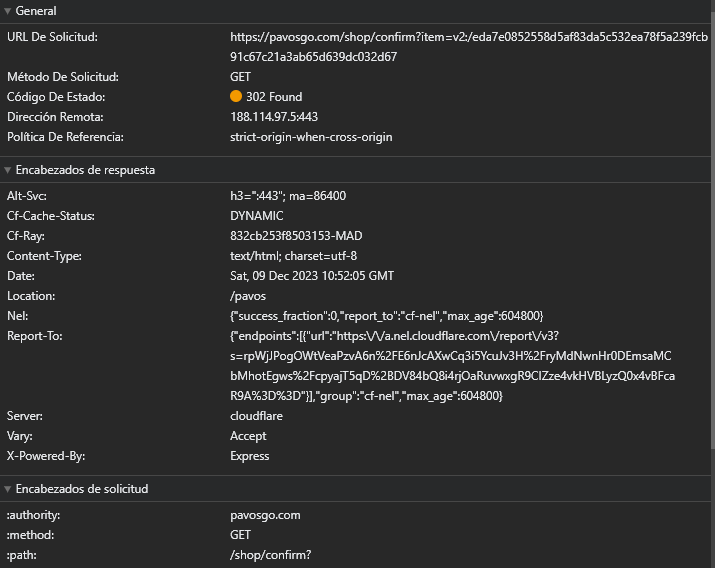
Task: Click the 302 Found status code value
Action: [x=273, y=97]
